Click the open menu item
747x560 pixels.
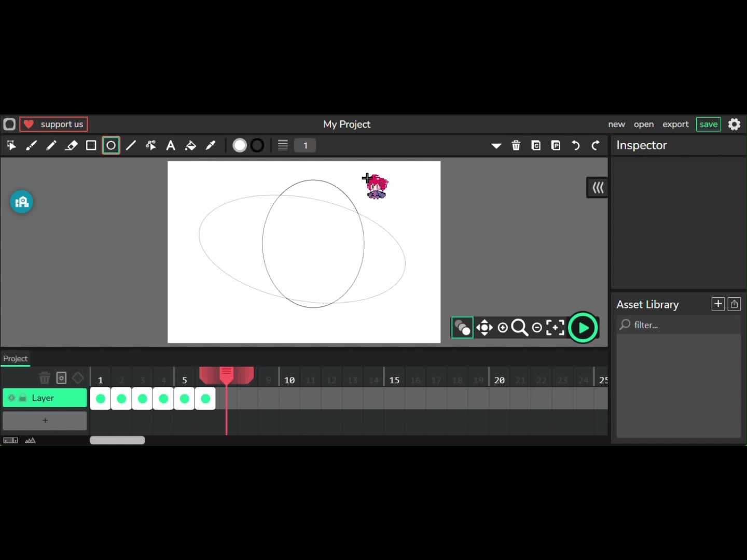pos(644,124)
